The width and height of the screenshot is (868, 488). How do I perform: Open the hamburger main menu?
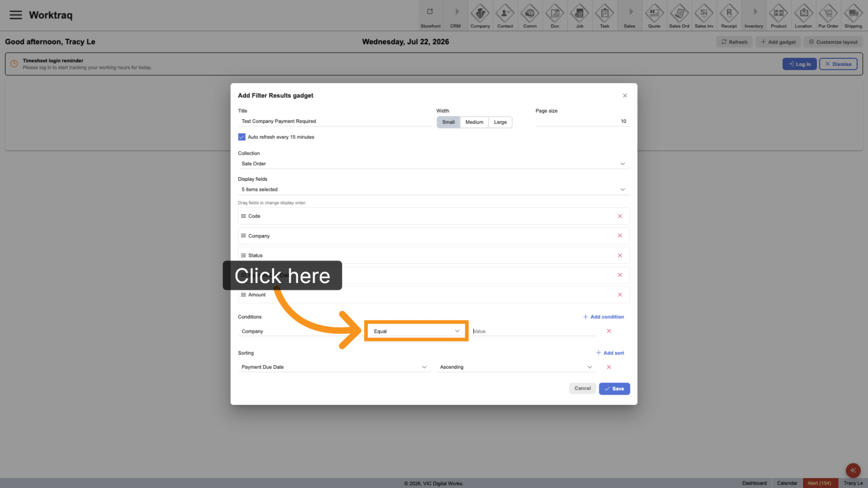(16, 15)
